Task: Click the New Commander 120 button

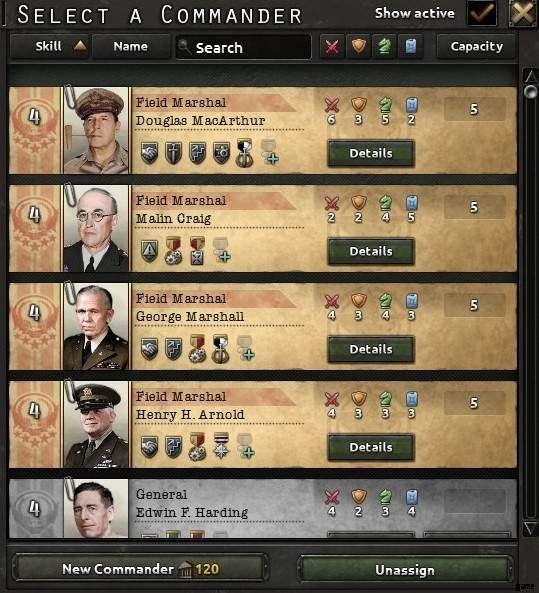Action: click(x=140, y=569)
